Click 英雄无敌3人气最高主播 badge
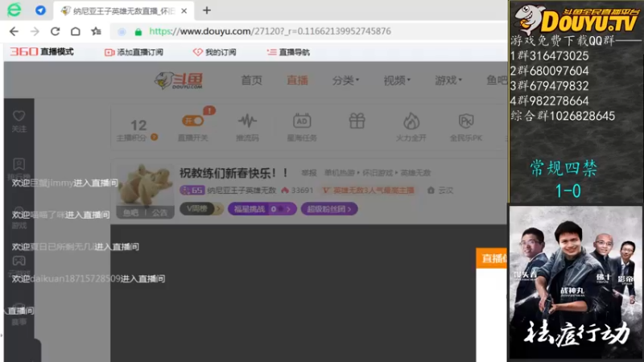The width and height of the screenshot is (644, 362). coord(369,191)
